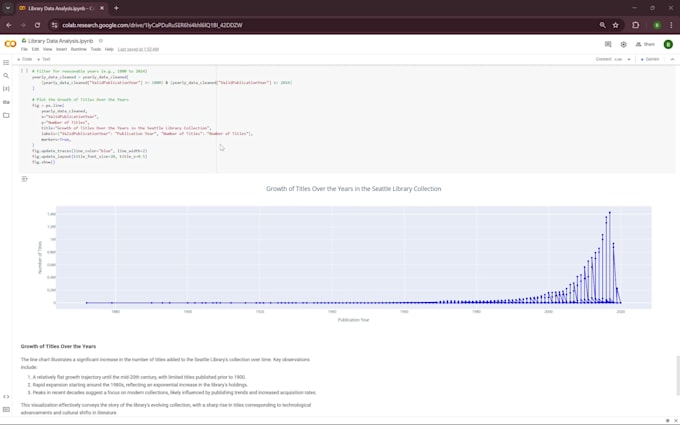Open the Chrome three-dot menu

click(x=671, y=25)
